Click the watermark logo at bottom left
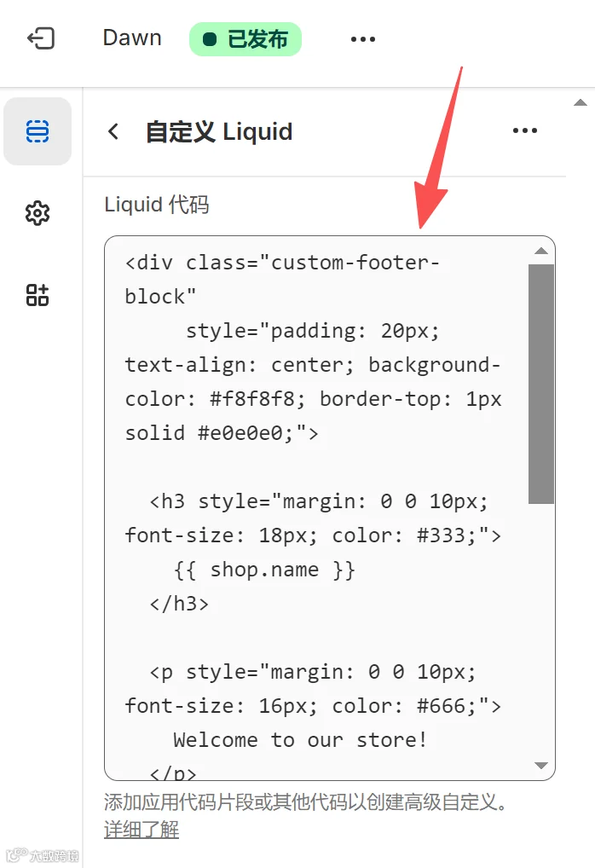595x868 pixels. click(43, 855)
